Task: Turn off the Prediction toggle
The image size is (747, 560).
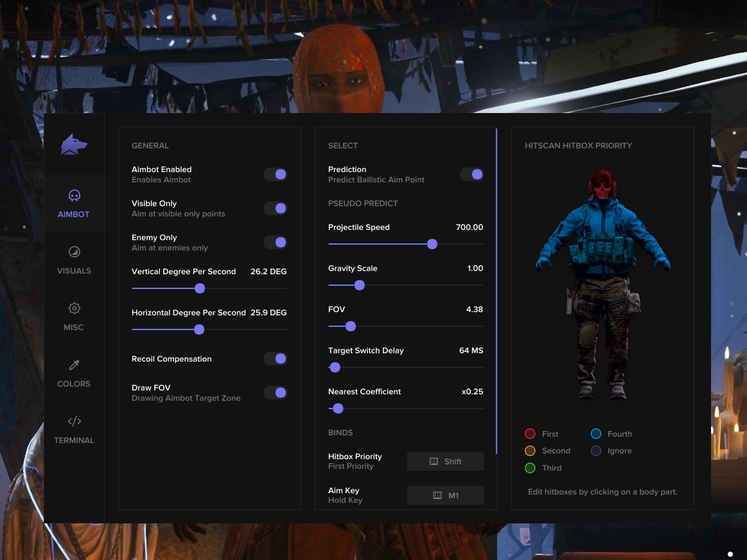Action: 471,174
